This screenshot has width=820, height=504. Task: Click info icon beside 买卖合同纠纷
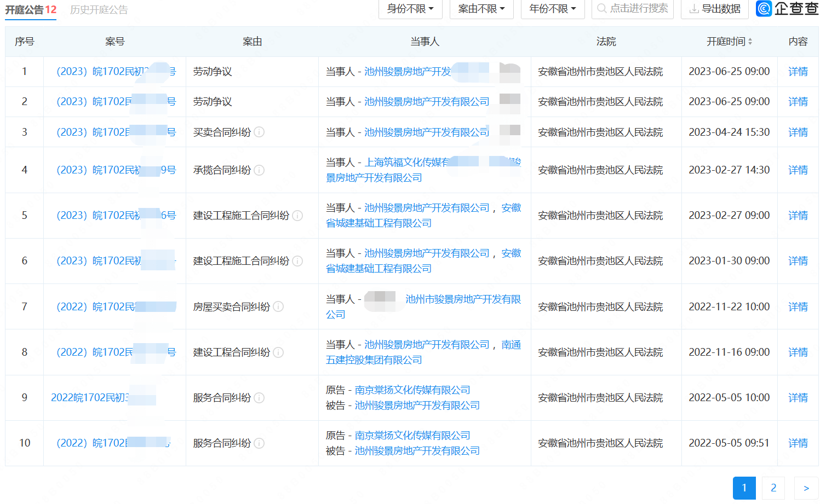pyautogui.click(x=260, y=132)
